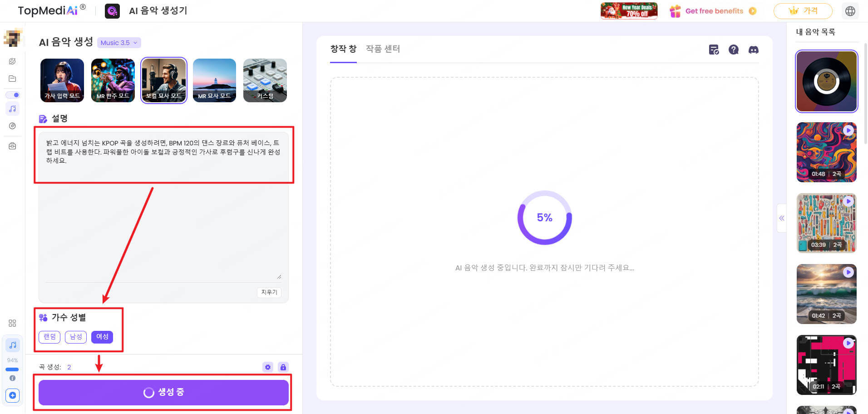This screenshot has height=414, width=868.
Task: Switch to the 작품 센터 tab
Action: (x=383, y=49)
